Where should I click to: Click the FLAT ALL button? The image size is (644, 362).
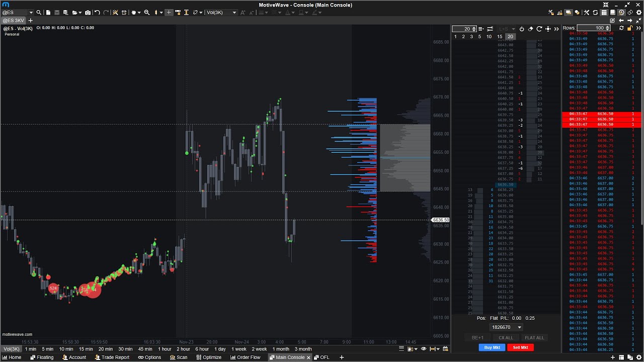[534, 338]
